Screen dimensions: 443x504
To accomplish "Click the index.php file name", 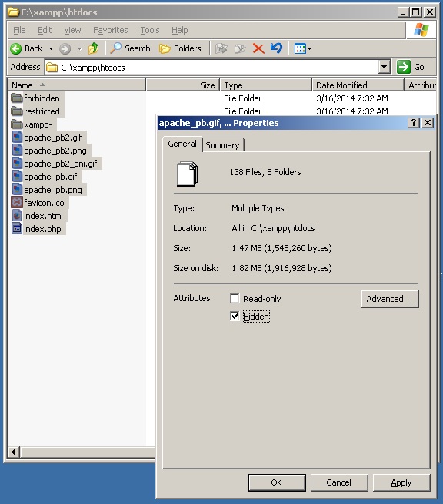I will click(42, 229).
